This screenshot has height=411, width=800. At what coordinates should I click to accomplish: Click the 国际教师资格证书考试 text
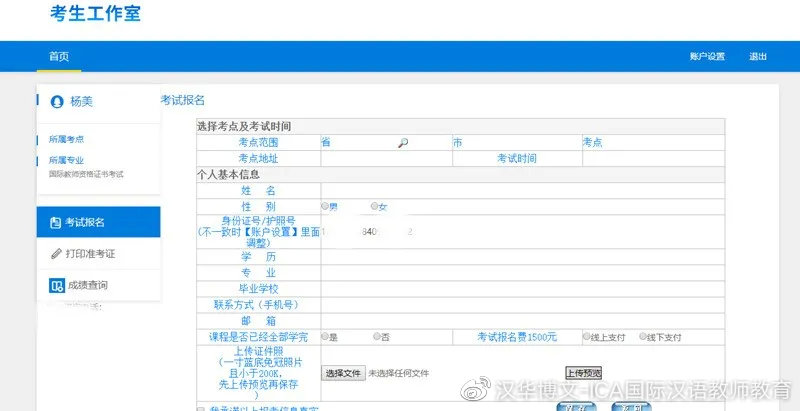click(x=86, y=174)
